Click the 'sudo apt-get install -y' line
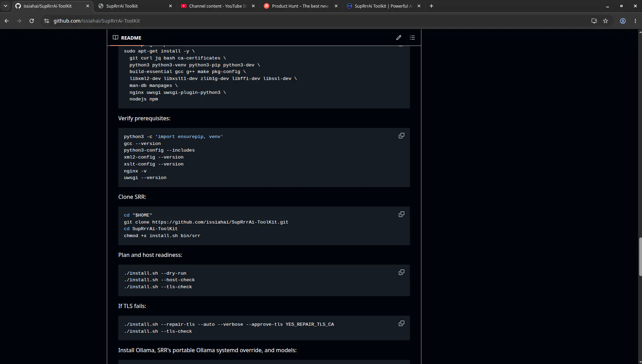642x364 pixels. (159, 51)
